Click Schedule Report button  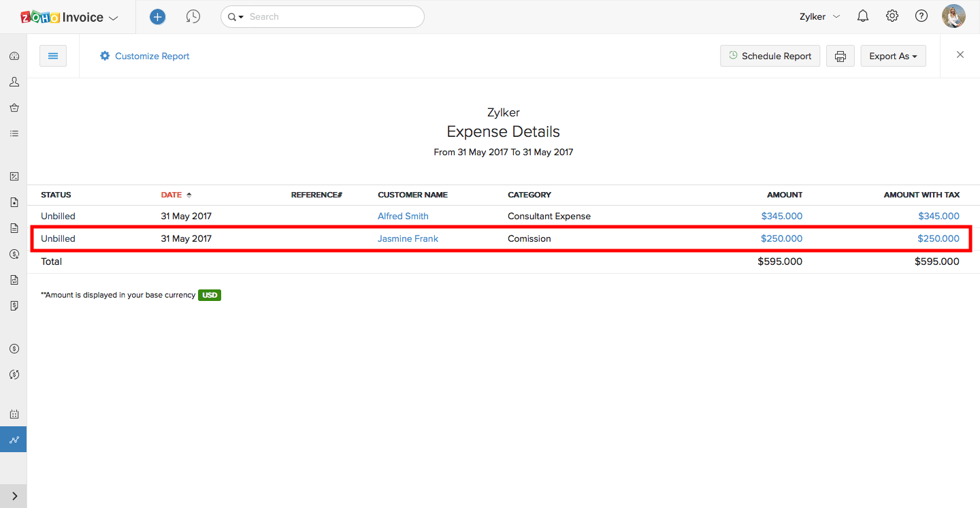pyautogui.click(x=770, y=57)
